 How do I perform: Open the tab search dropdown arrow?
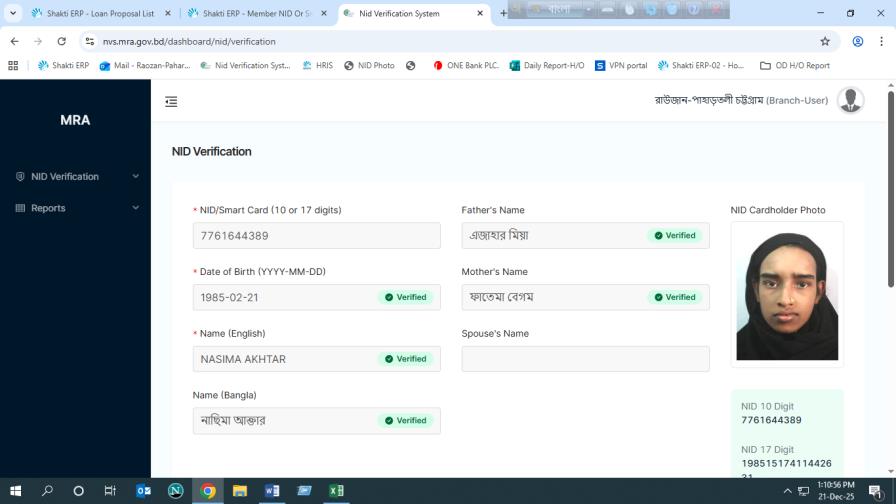pos(13,14)
